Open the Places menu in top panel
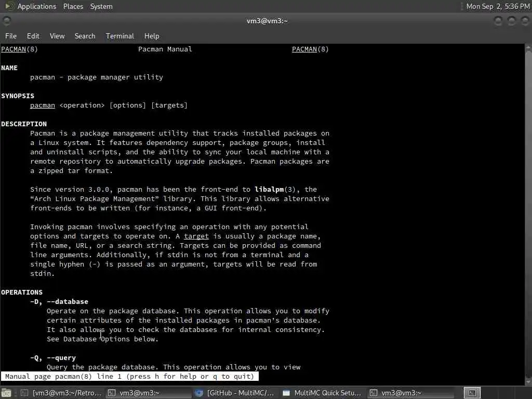The width and height of the screenshot is (532, 399). [73, 6]
